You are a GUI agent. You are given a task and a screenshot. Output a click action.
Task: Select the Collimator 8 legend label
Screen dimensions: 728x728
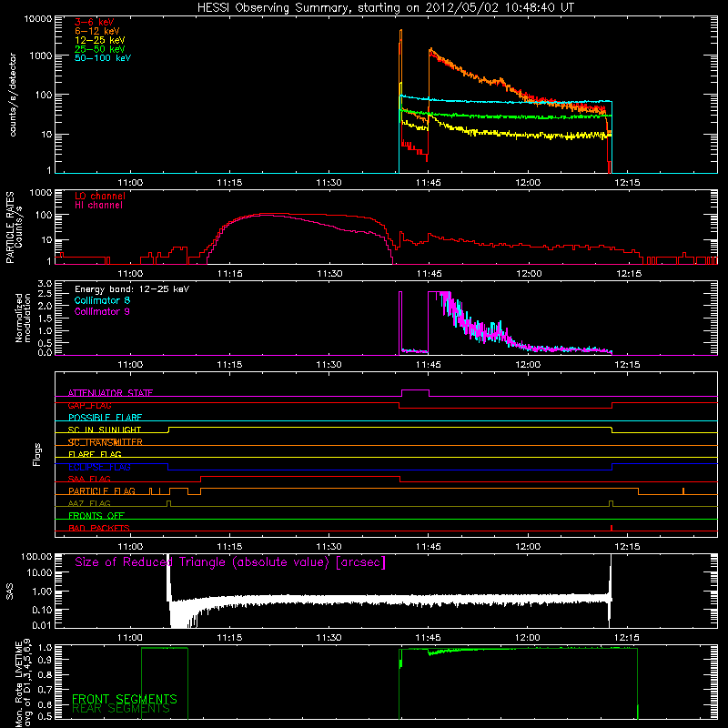tap(102, 300)
